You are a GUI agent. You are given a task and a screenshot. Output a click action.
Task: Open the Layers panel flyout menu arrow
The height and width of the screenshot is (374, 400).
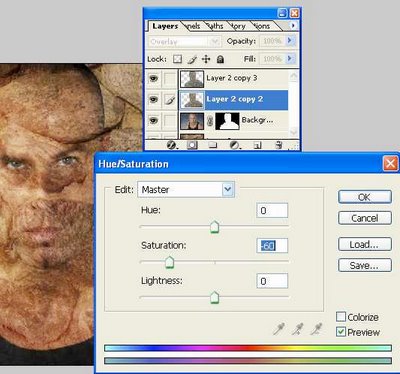(x=293, y=25)
